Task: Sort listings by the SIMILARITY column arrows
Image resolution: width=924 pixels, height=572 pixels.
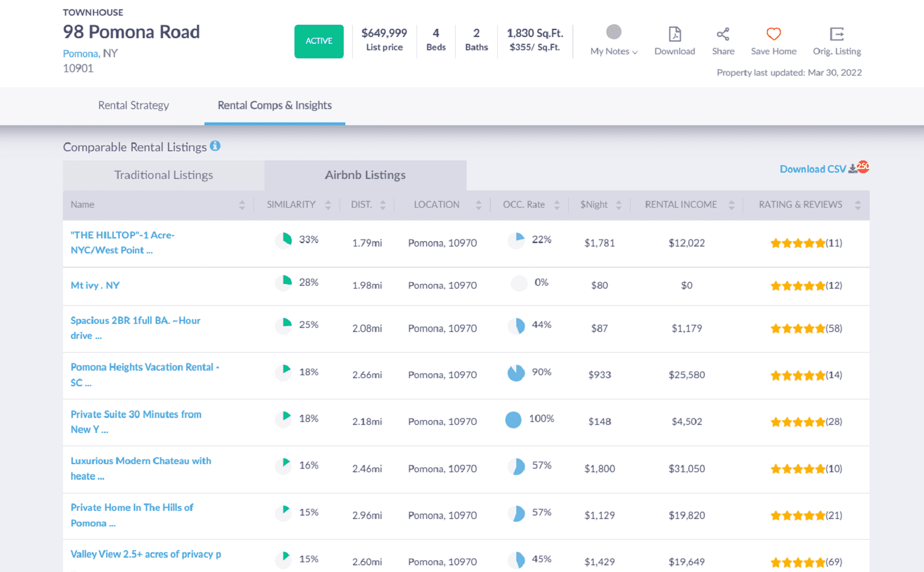Action: pyautogui.click(x=328, y=204)
